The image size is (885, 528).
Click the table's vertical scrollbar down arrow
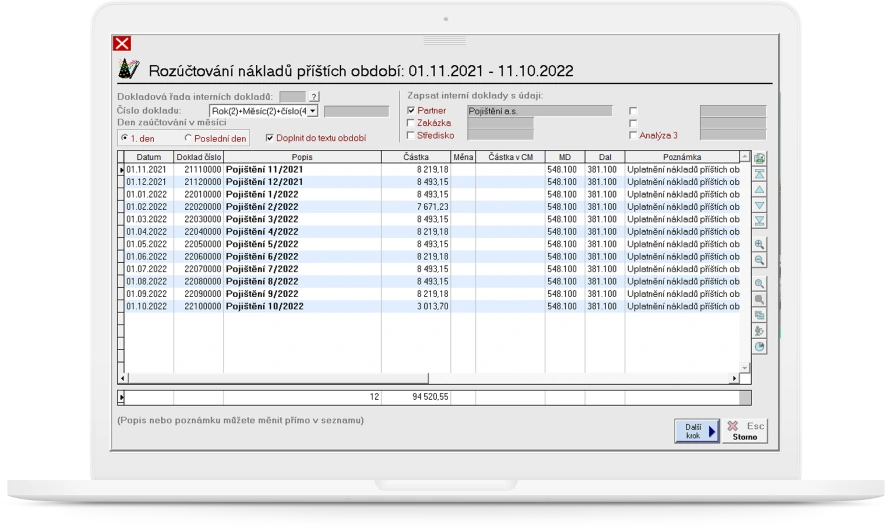tap(745, 368)
